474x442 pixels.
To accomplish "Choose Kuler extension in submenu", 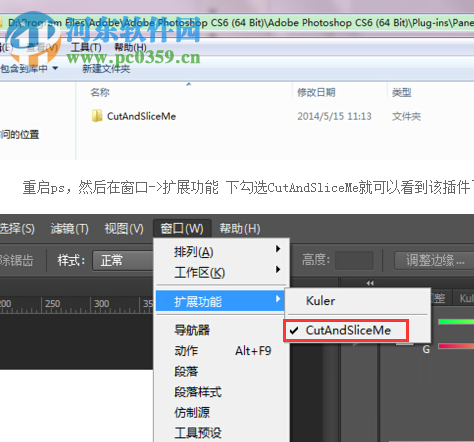I will click(x=357, y=301).
